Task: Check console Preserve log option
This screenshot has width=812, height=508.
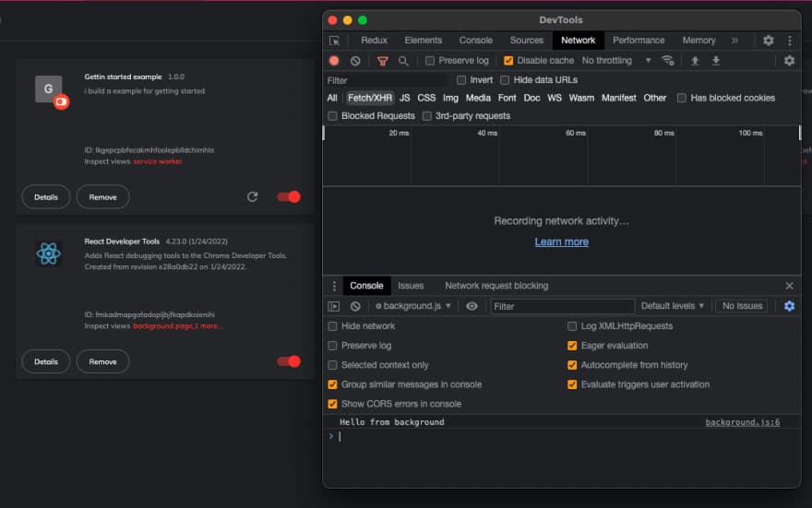Action: pyautogui.click(x=332, y=346)
